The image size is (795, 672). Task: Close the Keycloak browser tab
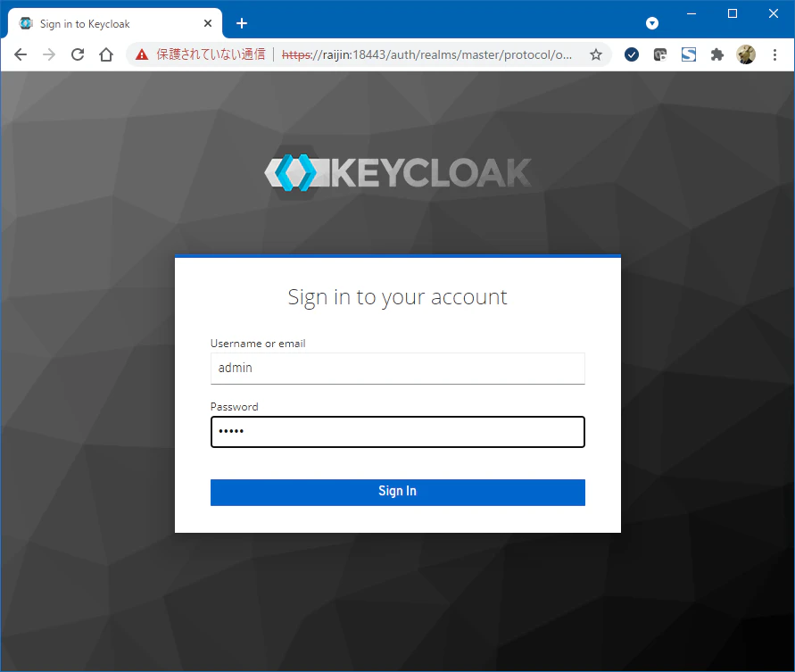click(x=208, y=23)
